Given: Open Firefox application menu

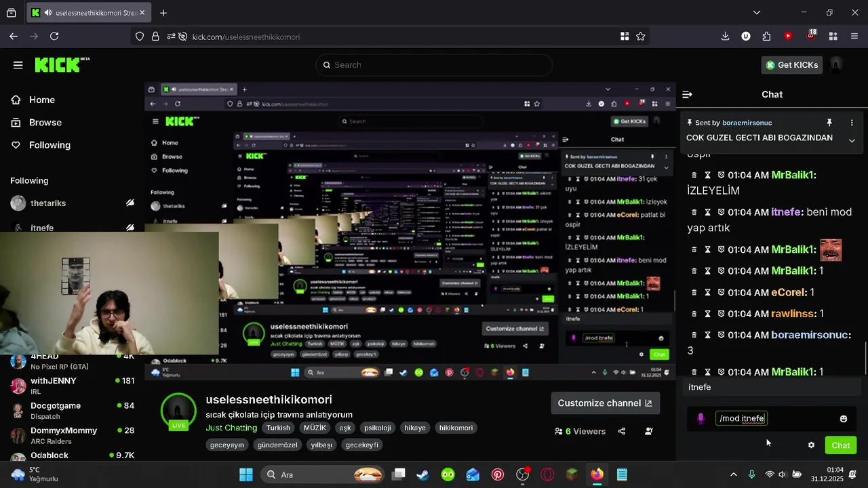Looking at the screenshot, I should (x=854, y=37).
